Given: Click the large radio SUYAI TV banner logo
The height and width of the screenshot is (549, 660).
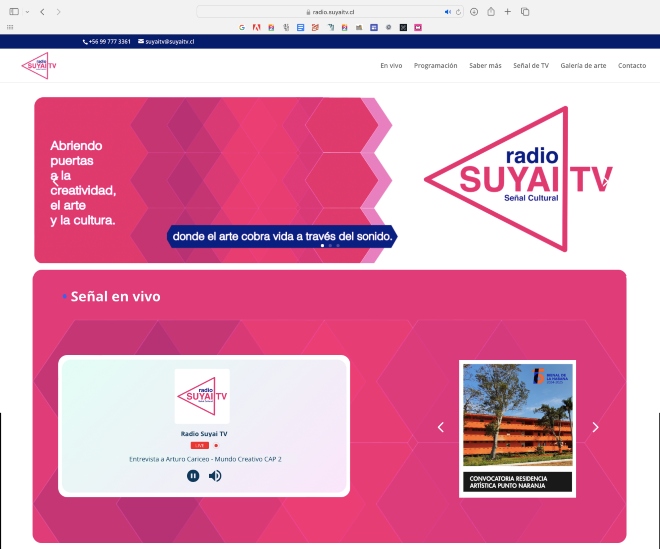Looking at the screenshot, I should pyautogui.click(x=518, y=179).
